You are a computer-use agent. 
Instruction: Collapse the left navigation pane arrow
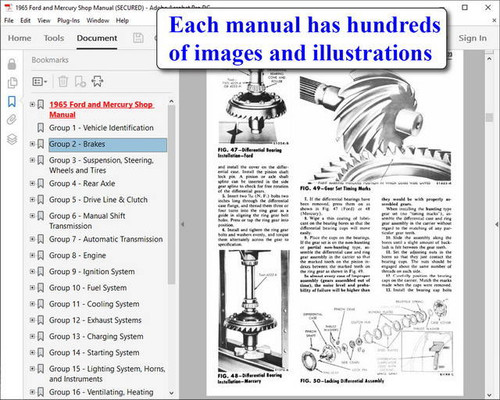click(182, 224)
